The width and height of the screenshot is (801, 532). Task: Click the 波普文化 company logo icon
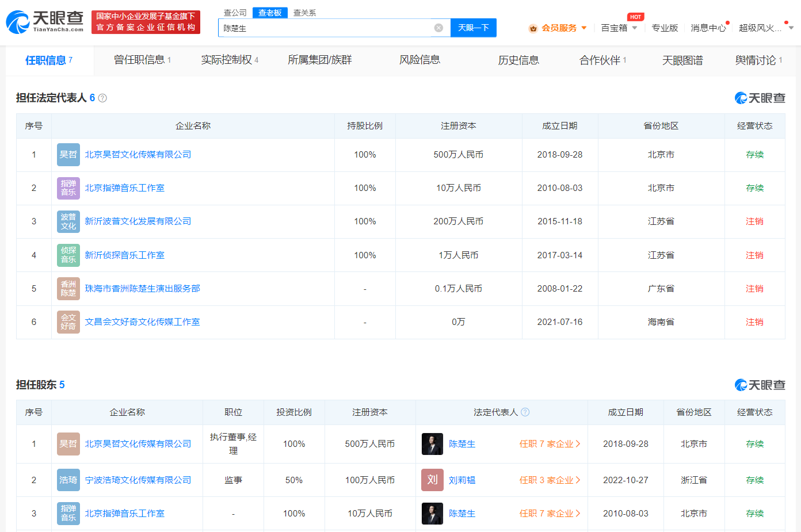[x=68, y=221]
